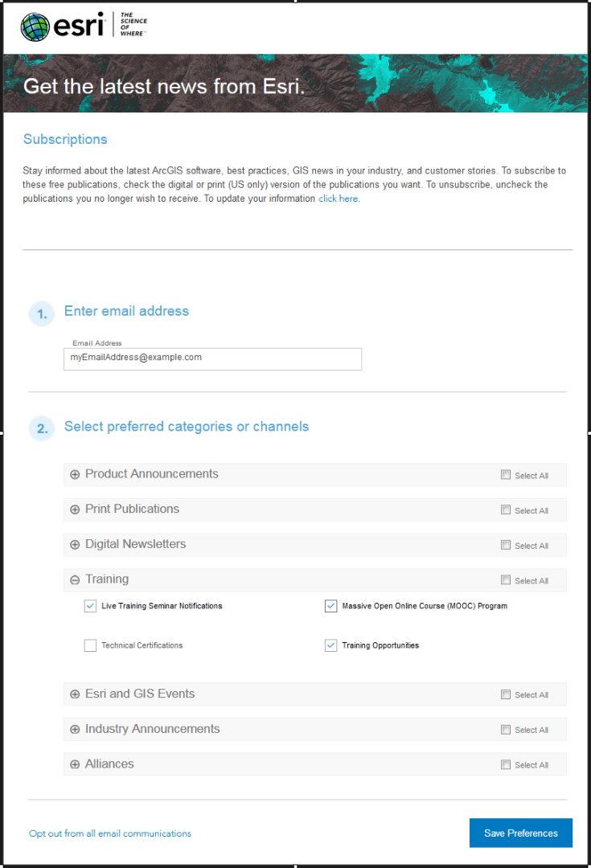The width and height of the screenshot is (591, 868).
Task: Open the 'click here' update link
Action: click(339, 199)
